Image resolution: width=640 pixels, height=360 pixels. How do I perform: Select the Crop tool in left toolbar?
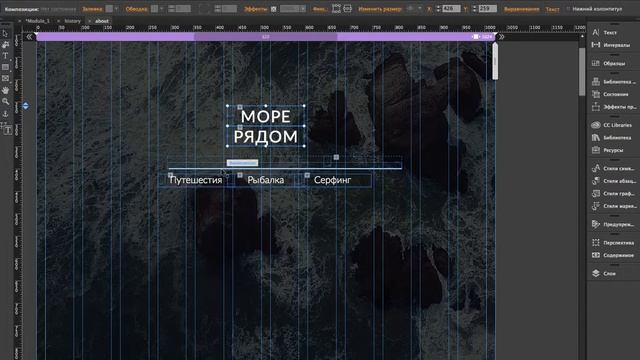point(5,44)
